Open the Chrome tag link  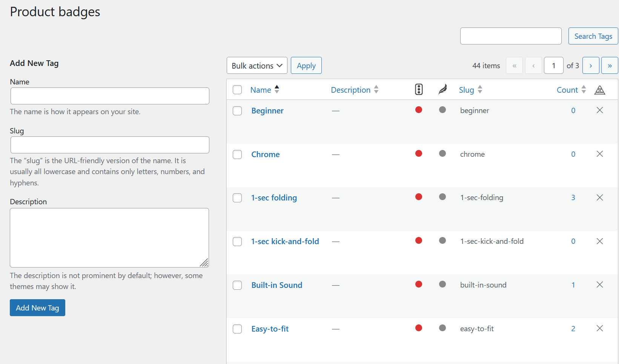[266, 154]
